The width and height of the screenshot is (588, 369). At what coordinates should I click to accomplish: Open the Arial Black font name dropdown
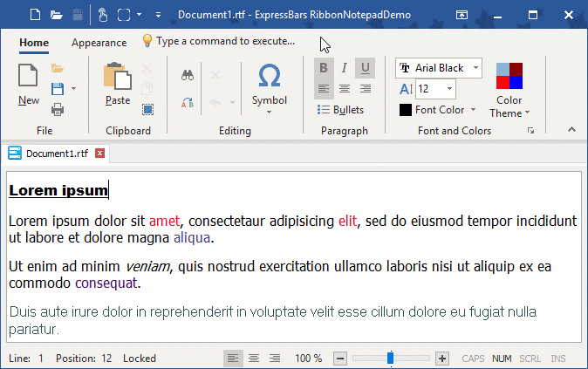[x=475, y=68]
